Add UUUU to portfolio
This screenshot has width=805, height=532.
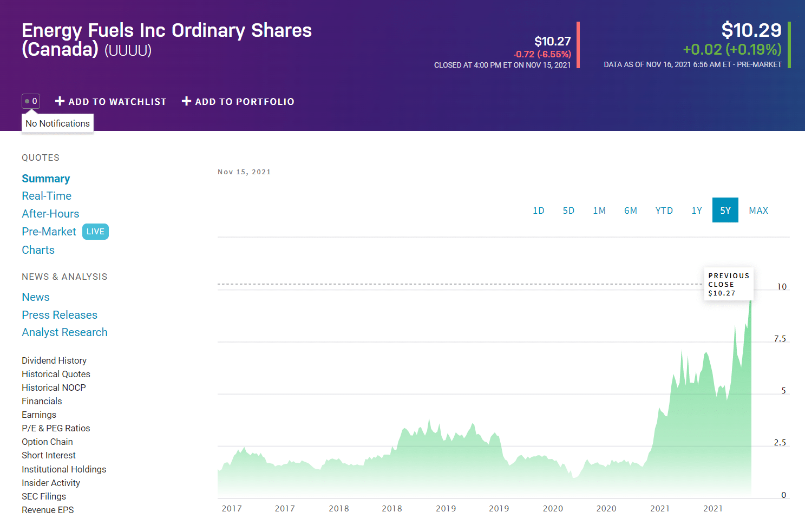click(x=238, y=102)
